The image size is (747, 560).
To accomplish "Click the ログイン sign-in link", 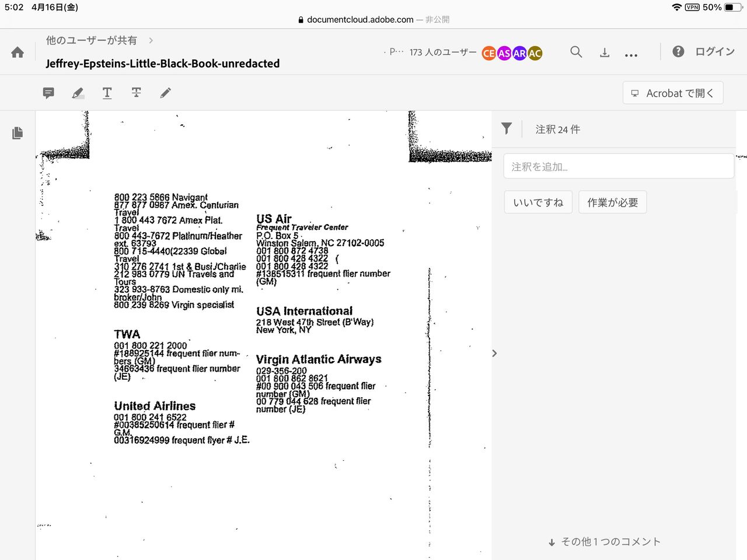I will coord(715,51).
